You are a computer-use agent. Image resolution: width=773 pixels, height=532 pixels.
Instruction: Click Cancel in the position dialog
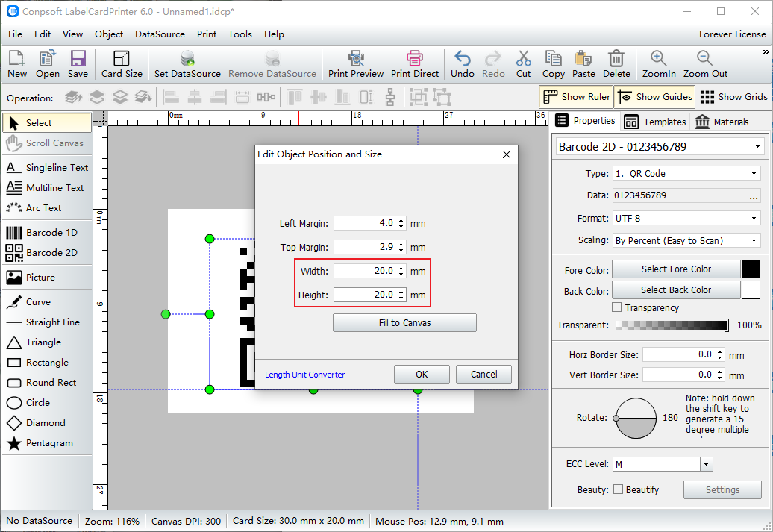coord(483,375)
